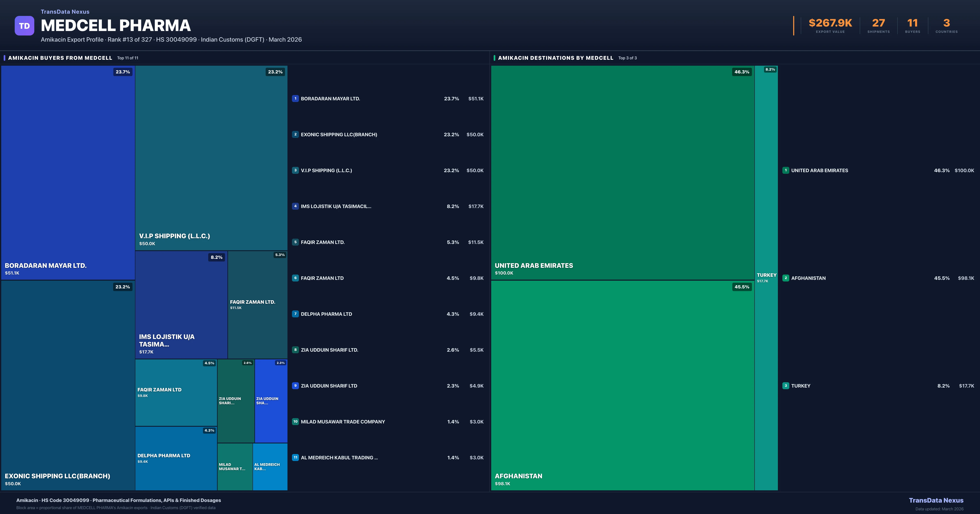
Task: Click the rank 2 badge beside EXONIC SHIPPING
Action: (x=296, y=134)
